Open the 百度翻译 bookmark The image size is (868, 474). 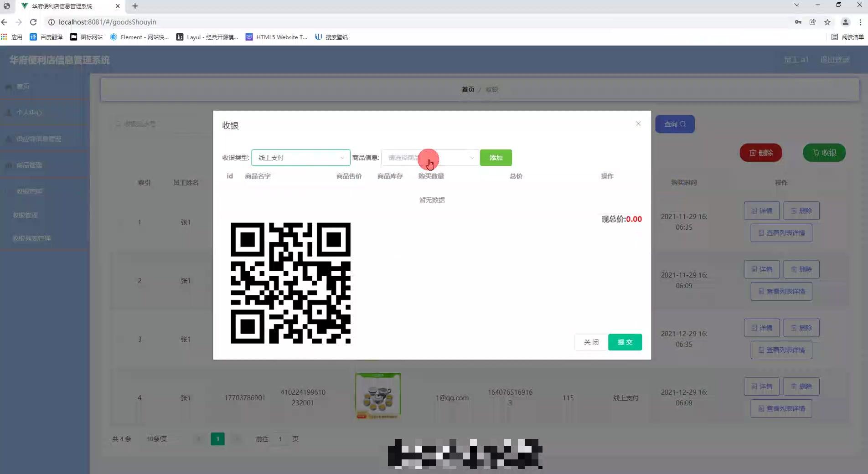coord(46,37)
